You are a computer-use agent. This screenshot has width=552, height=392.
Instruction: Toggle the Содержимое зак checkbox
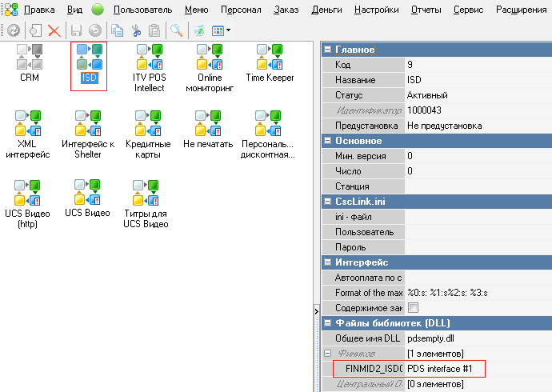click(413, 308)
